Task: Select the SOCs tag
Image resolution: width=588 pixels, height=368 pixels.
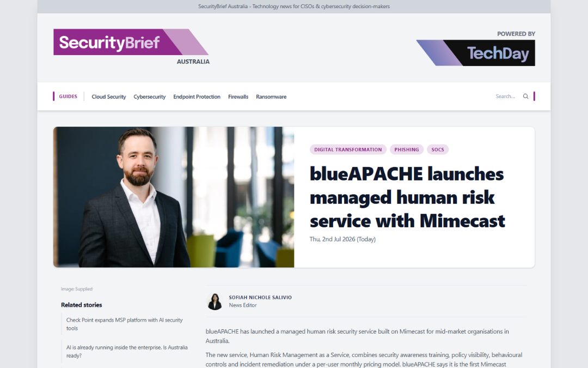Action: pyautogui.click(x=437, y=149)
